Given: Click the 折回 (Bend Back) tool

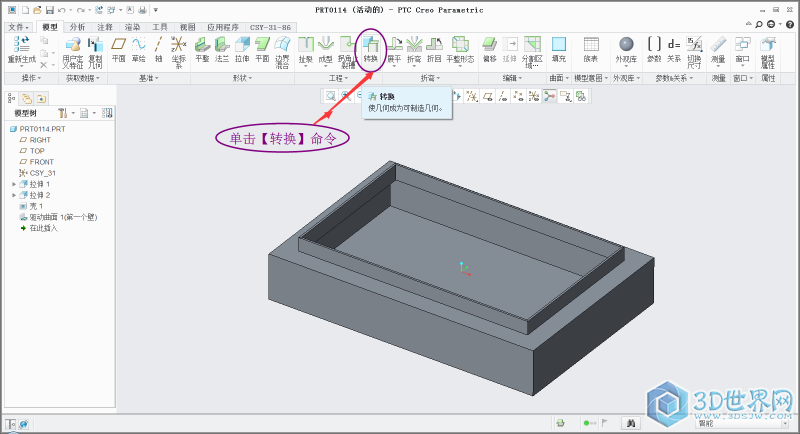Looking at the screenshot, I should point(434,49).
